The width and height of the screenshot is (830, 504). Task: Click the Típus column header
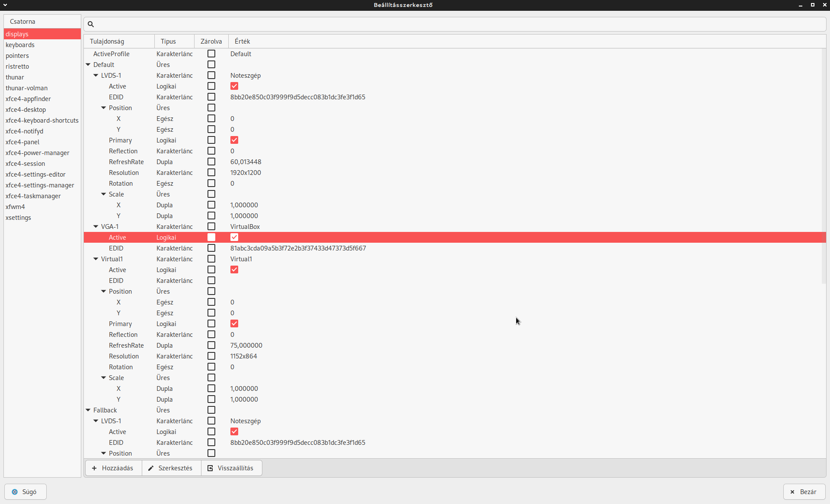[175, 41]
